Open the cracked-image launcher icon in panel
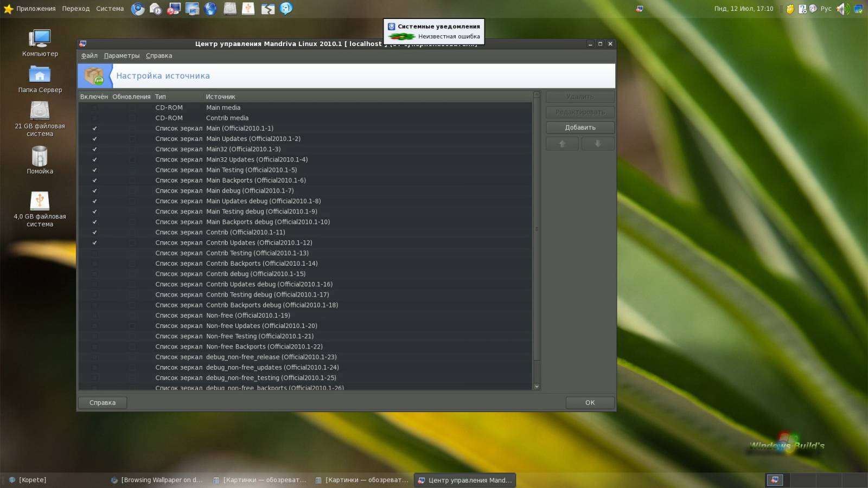The width and height of the screenshot is (868, 488). click(x=267, y=9)
